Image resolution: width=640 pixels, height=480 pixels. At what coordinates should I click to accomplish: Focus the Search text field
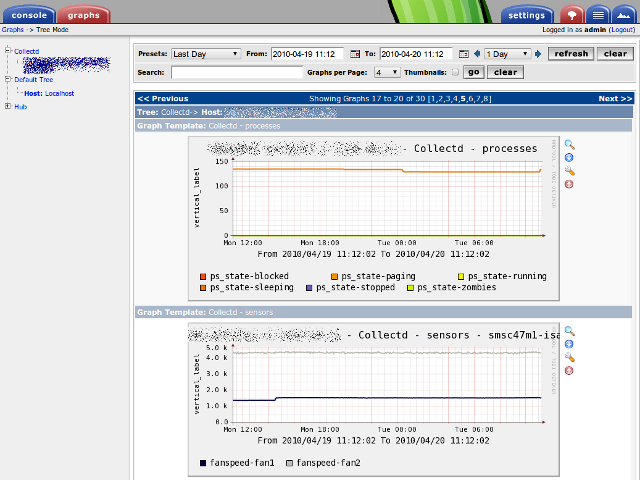pyautogui.click(x=237, y=73)
